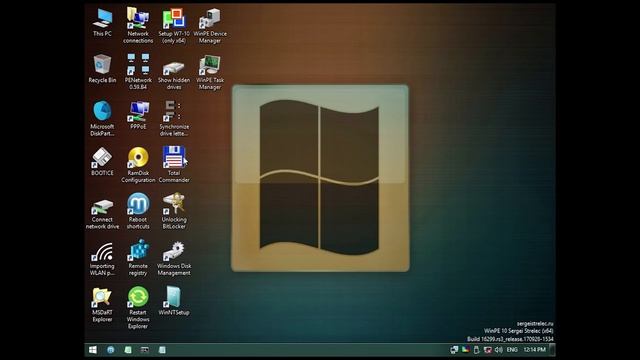The width and height of the screenshot is (640, 360).
Task: Open WinPE Task Manager icon
Action: click(x=210, y=72)
